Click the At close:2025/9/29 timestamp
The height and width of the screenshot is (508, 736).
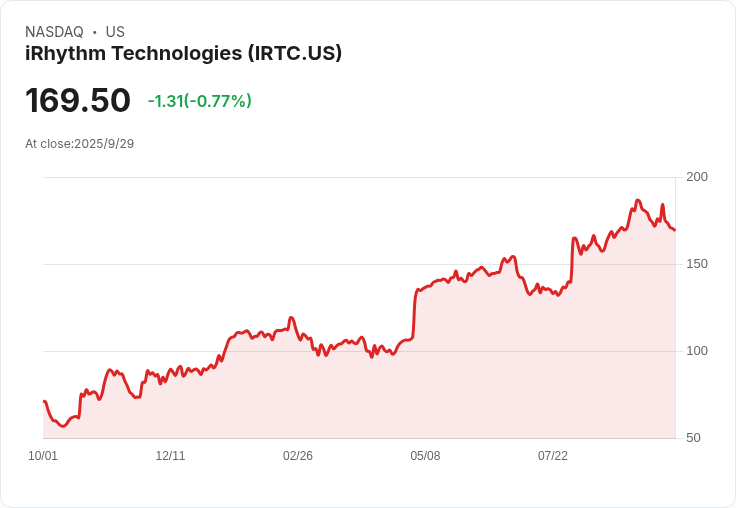pyautogui.click(x=79, y=144)
